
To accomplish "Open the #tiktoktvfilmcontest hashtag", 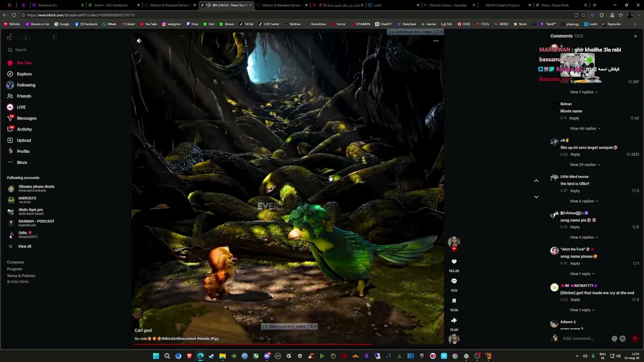I will 179,339.
